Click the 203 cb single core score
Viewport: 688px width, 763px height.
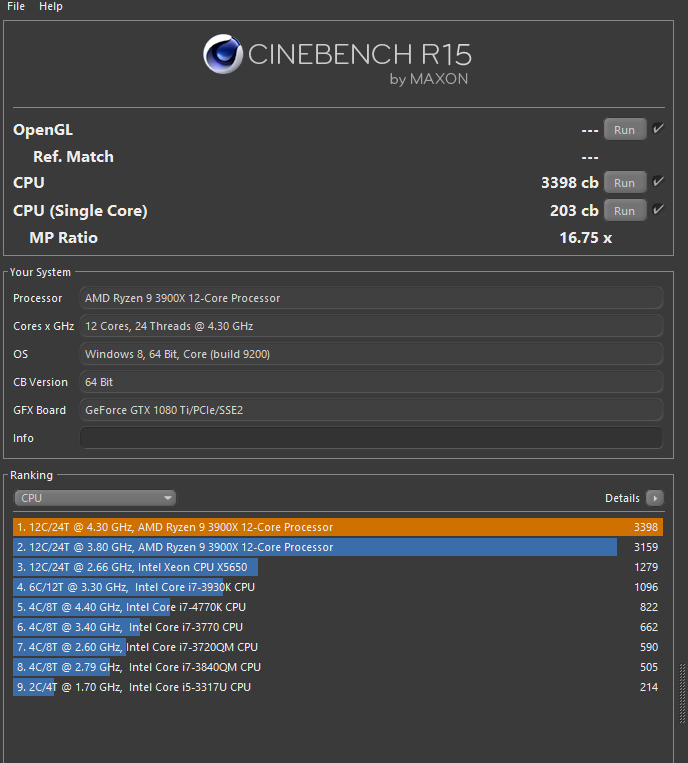click(x=574, y=211)
